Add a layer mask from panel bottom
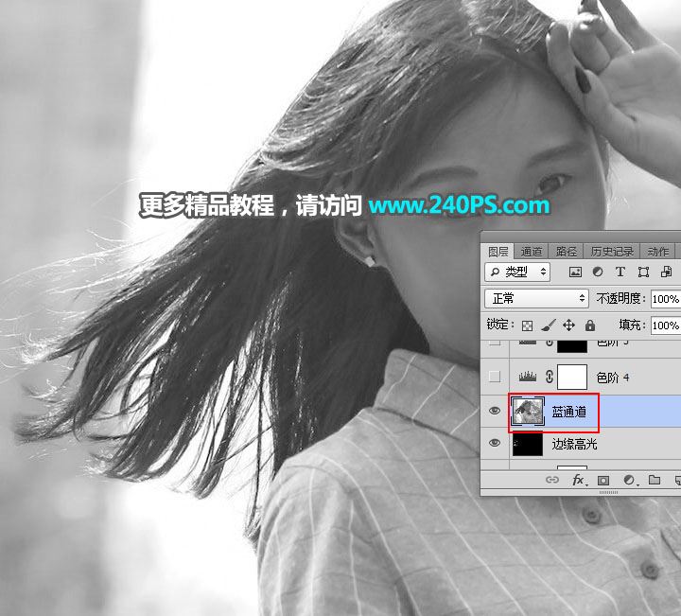This screenshot has height=616, width=681. tap(603, 480)
